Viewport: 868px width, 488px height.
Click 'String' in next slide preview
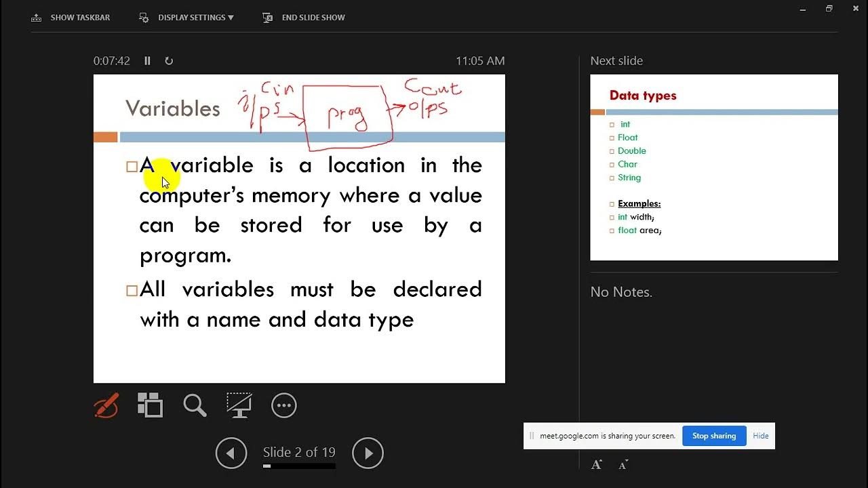click(629, 178)
